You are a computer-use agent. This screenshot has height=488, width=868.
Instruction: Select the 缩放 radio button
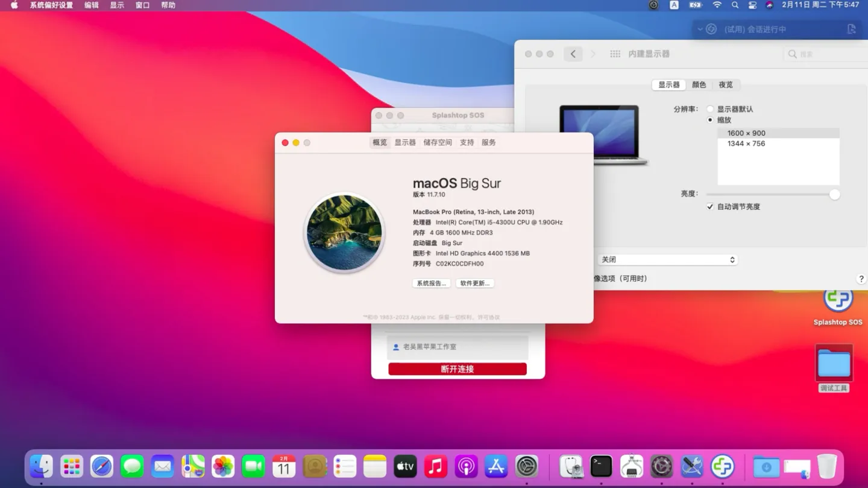click(x=710, y=119)
